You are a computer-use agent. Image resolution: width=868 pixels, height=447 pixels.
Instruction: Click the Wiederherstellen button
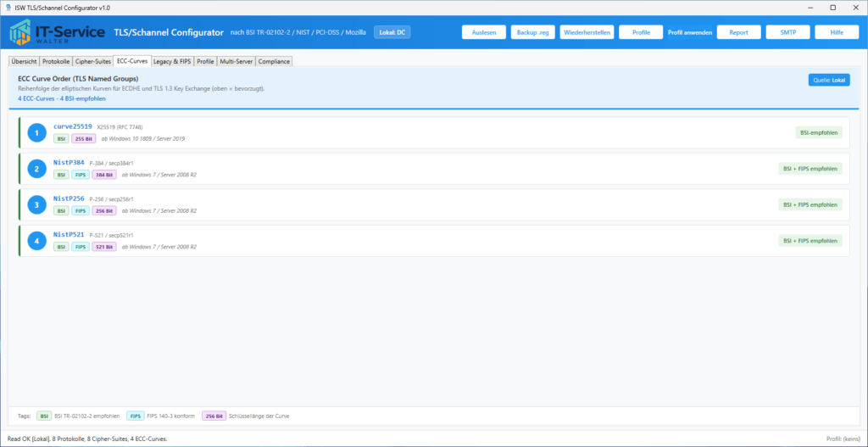click(x=587, y=32)
